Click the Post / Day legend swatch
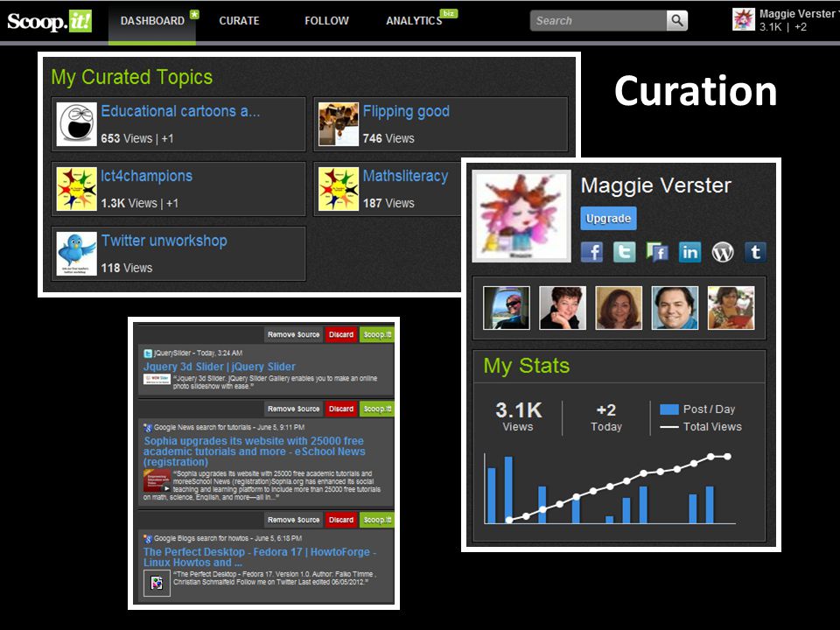Screen dimensions: 840x630 coord(669,409)
